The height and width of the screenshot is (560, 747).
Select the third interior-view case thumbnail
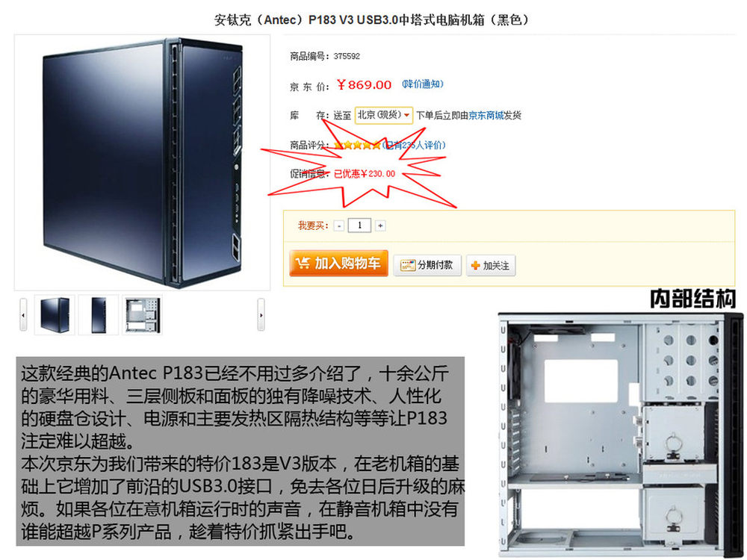pos(143,315)
